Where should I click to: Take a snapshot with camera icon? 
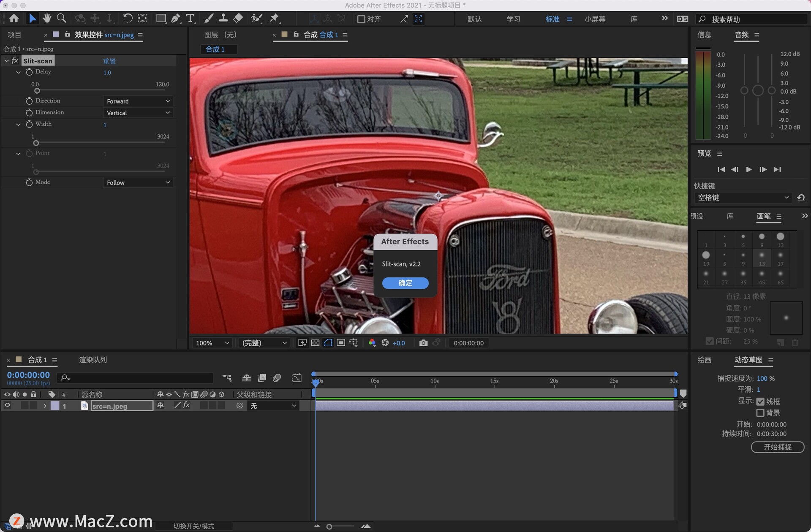pyautogui.click(x=423, y=343)
